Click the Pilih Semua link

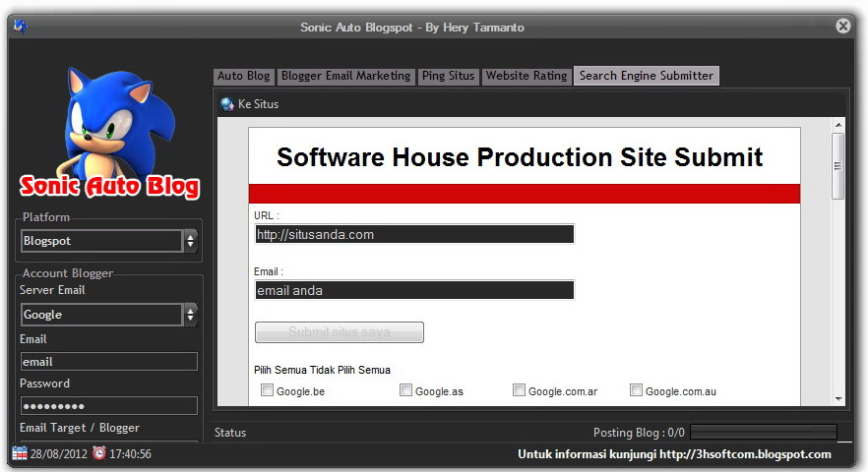point(280,370)
